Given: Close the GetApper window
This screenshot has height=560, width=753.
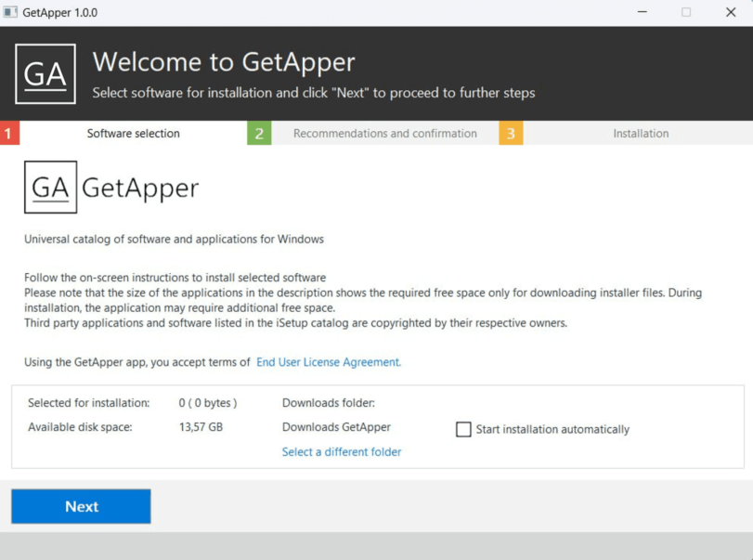Looking at the screenshot, I should 731,12.
